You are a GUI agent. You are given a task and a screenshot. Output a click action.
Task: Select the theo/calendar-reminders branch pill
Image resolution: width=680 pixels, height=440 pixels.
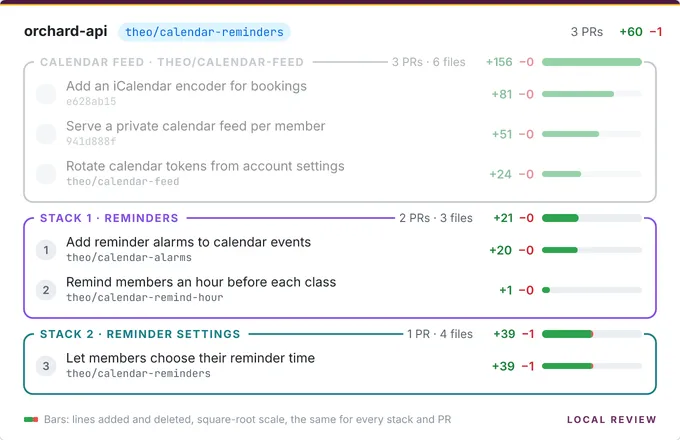(204, 32)
